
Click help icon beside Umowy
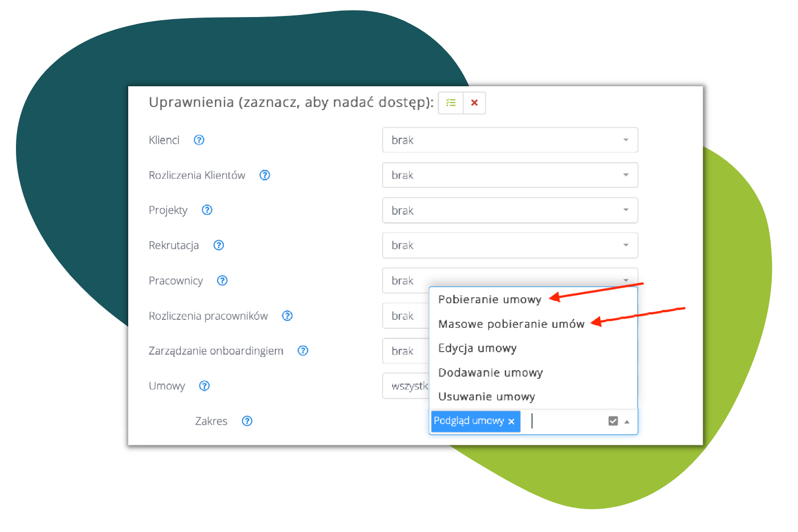coord(204,386)
